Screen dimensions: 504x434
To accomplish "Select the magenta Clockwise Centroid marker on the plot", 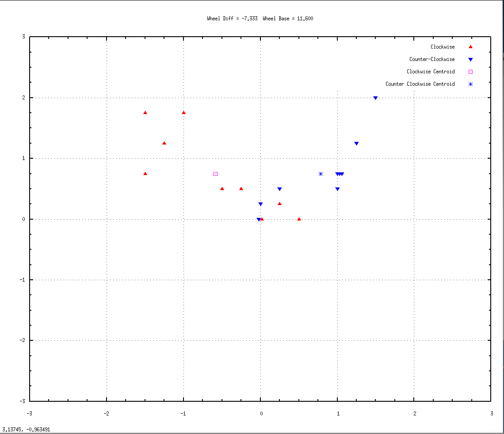I will [x=215, y=174].
